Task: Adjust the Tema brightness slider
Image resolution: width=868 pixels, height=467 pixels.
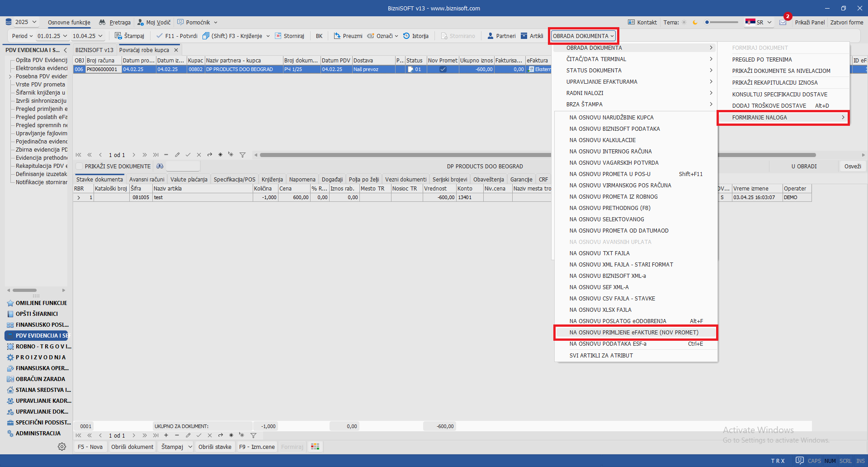Action: tap(708, 22)
